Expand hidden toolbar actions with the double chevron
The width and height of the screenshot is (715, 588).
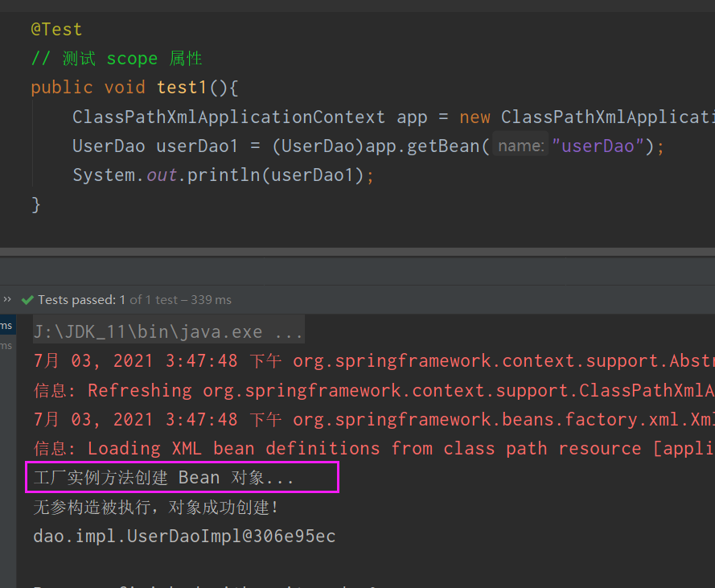click(x=7, y=300)
